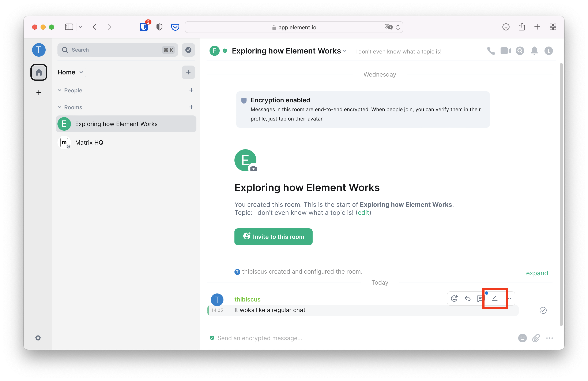
Task: Select Exploring how Element Works room
Action: point(116,124)
